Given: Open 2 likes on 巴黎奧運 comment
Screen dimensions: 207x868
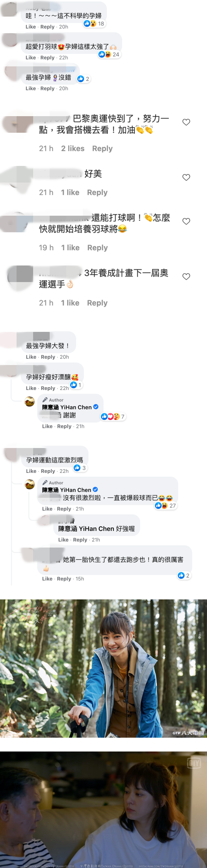Looking at the screenshot, I should pyautogui.click(x=73, y=149).
